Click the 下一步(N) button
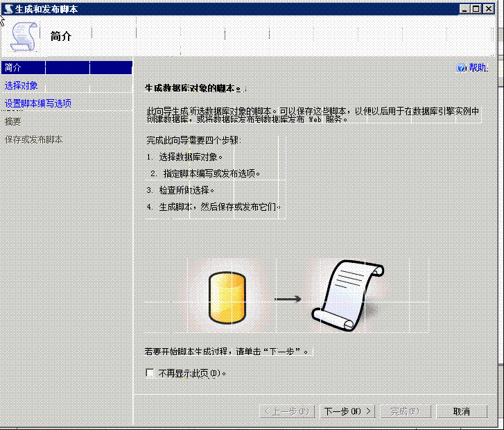 pos(348,411)
